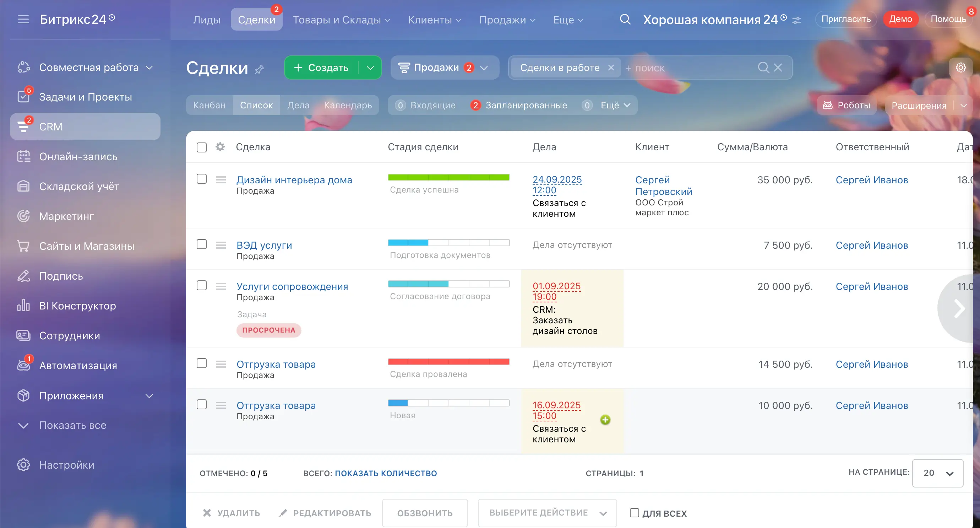Open the per-page count dropdown showing 20
Screen dimensions: 980x528
coord(937,473)
